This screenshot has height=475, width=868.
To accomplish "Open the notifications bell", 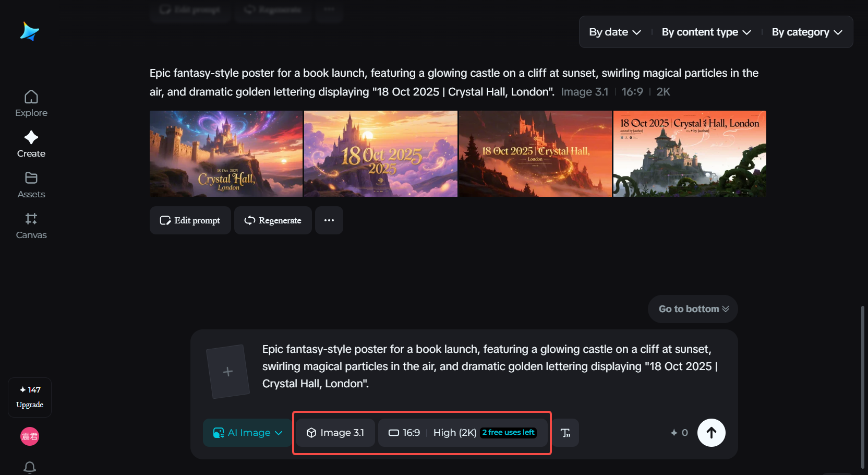I will (30, 467).
